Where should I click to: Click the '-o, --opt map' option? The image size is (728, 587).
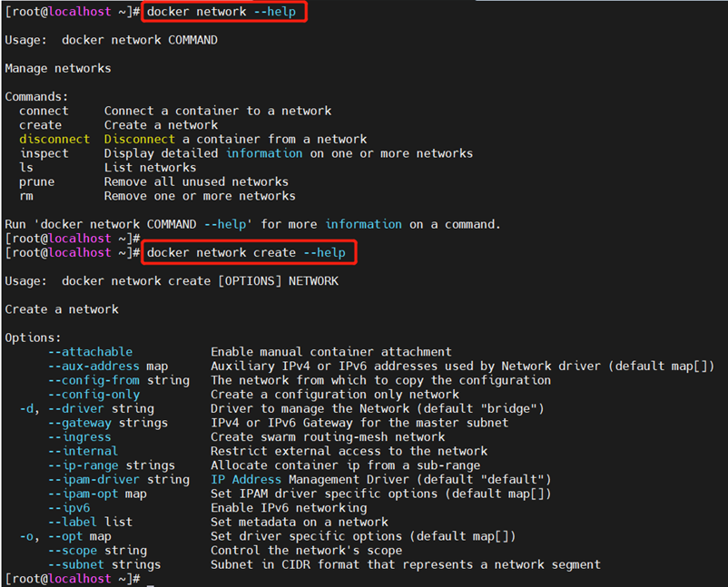pyautogui.click(x=65, y=536)
